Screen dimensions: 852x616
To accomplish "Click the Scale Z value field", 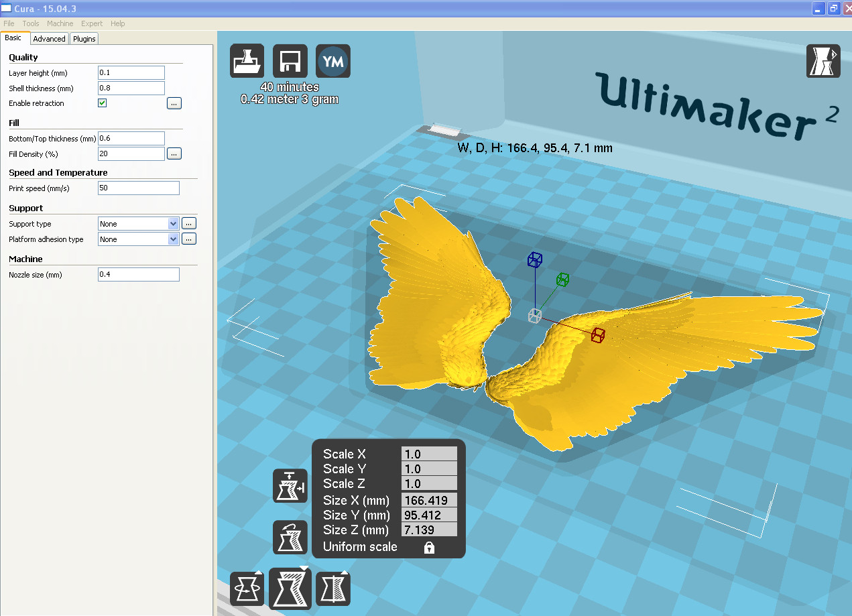I will tap(429, 483).
